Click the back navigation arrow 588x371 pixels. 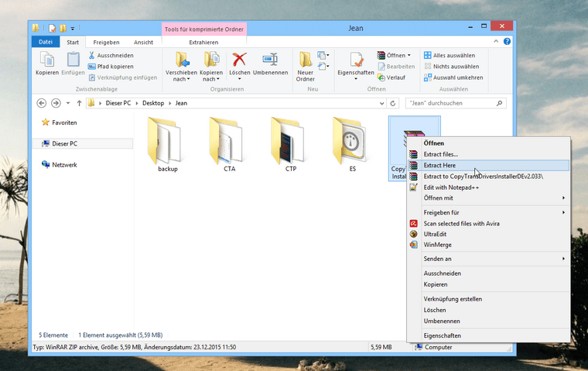point(42,103)
